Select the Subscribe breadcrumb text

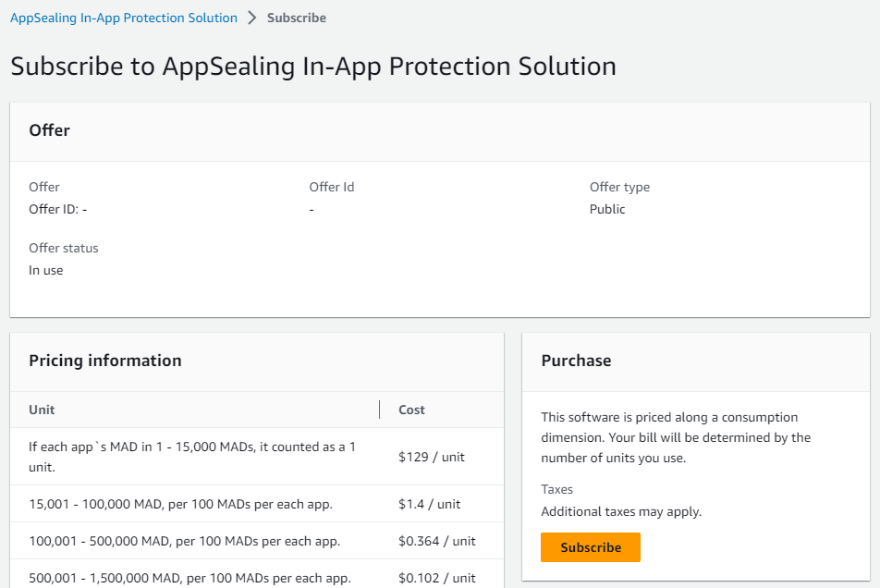click(297, 18)
